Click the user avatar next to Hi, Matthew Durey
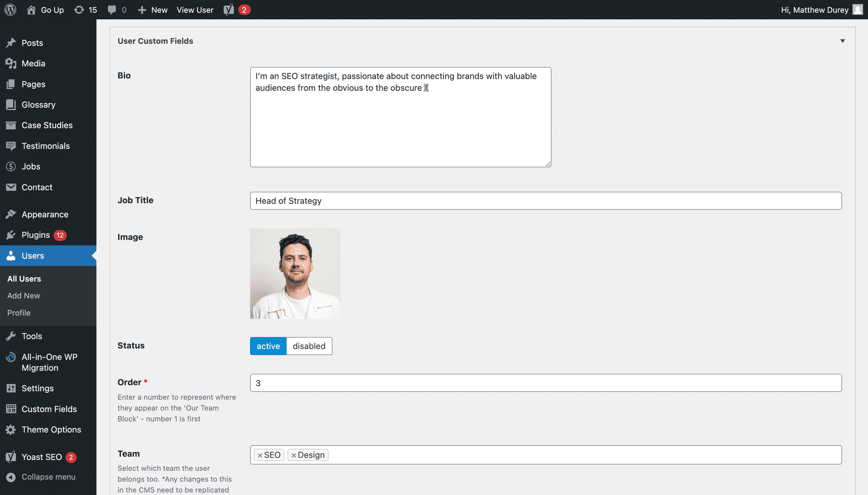Screen dimensions: 868x495 tap(857, 9)
